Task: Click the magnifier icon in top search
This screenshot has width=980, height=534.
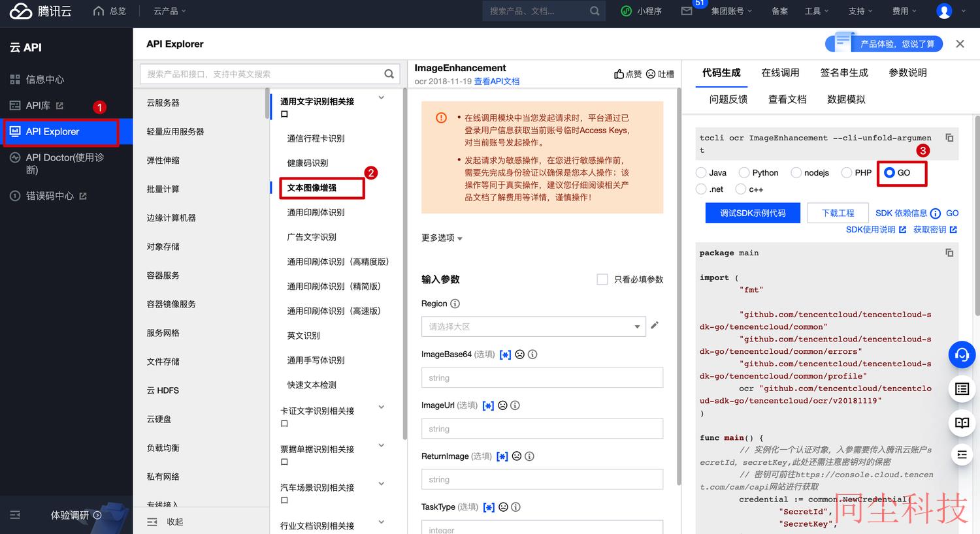Action: point(595,11)
